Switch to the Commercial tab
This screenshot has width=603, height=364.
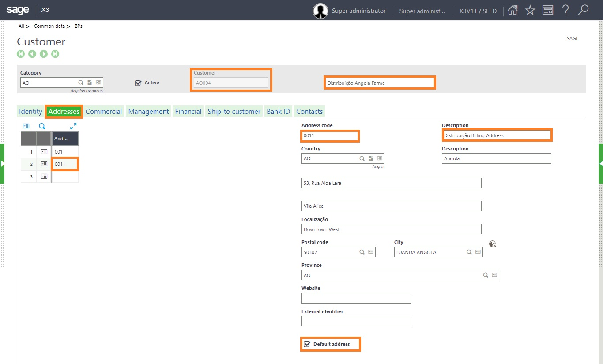coord(104,112)
